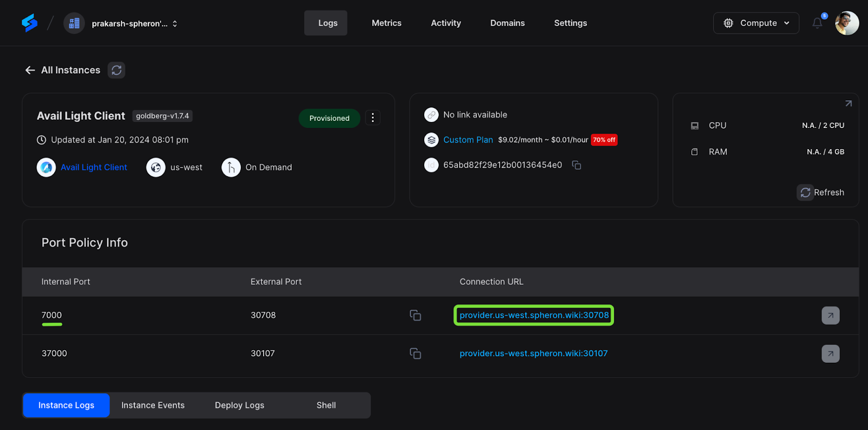868x430 pixels.
Task: Open the Compute dropdown
Action: [x=756, y=23]
